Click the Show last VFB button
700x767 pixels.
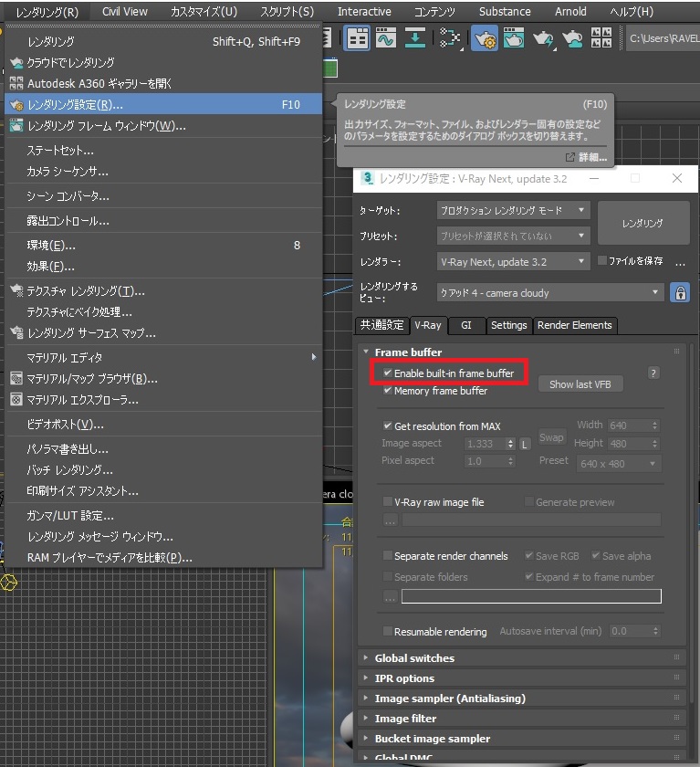click(580, 384)
